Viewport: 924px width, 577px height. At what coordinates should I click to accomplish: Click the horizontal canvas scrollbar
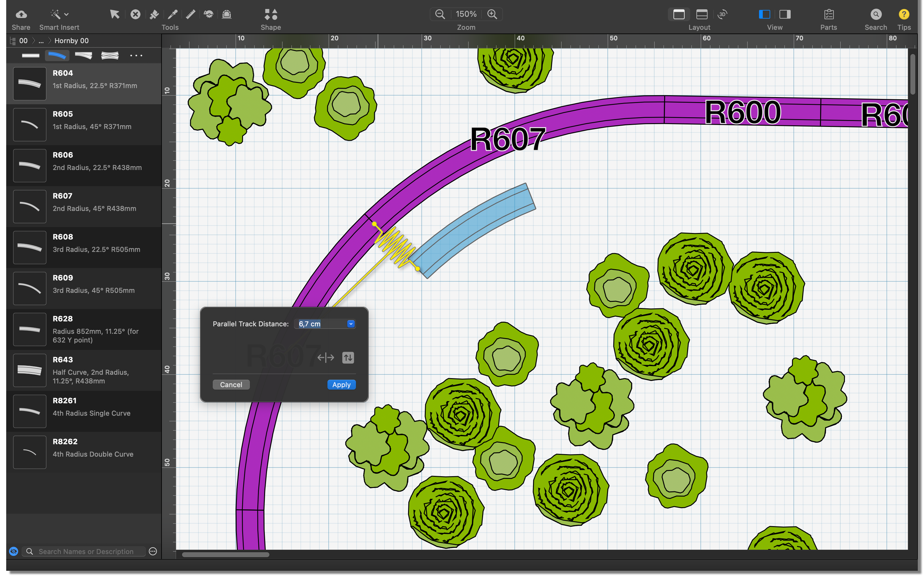coord(226,554)
